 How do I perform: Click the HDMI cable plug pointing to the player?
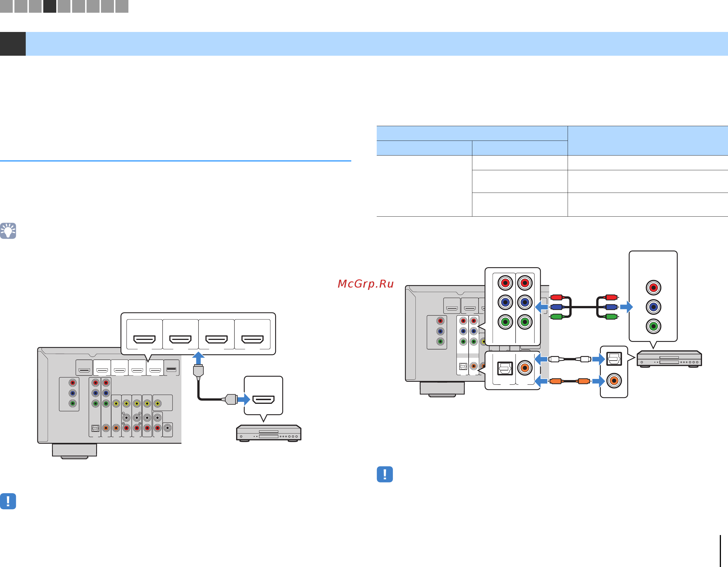click(x=230, y=399)
